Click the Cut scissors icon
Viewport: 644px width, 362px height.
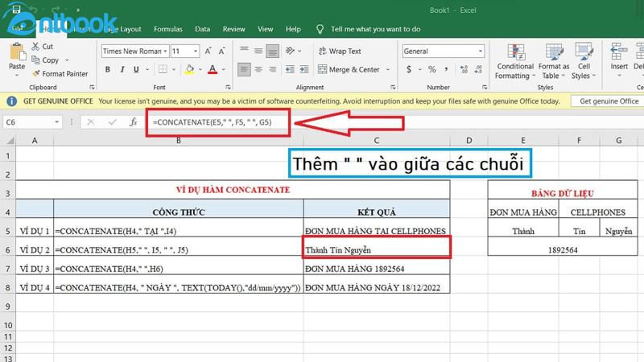coord(36,47)
